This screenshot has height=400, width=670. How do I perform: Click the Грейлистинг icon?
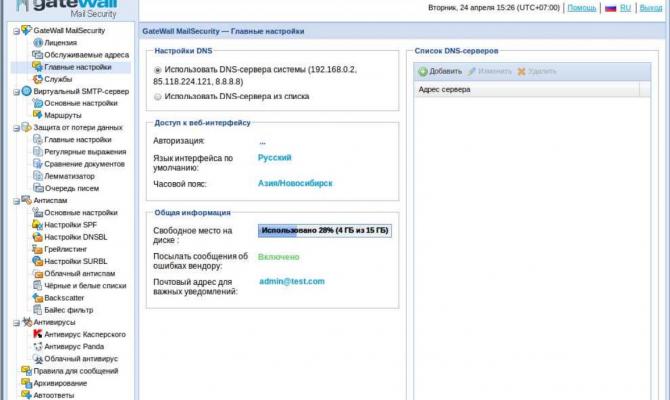coord(38,249)
